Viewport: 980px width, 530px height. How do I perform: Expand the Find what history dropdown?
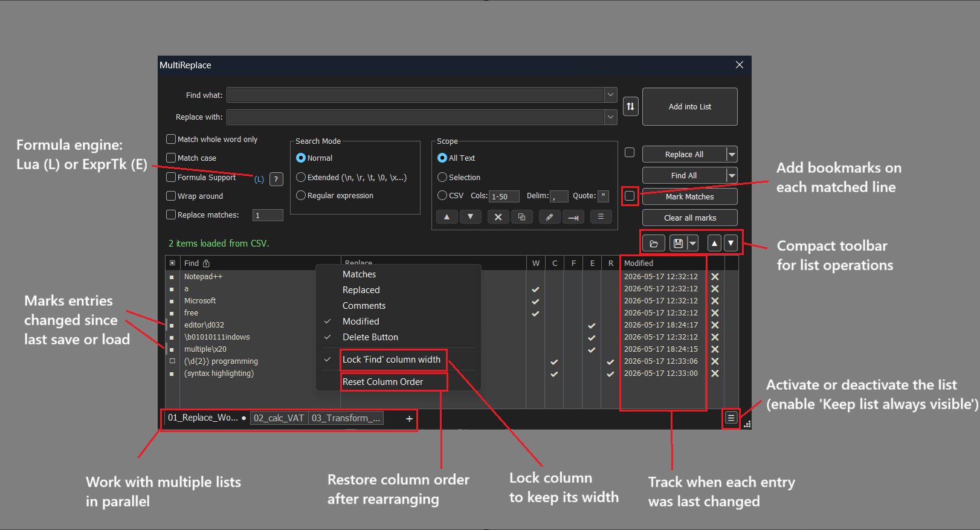pos(611,95)
